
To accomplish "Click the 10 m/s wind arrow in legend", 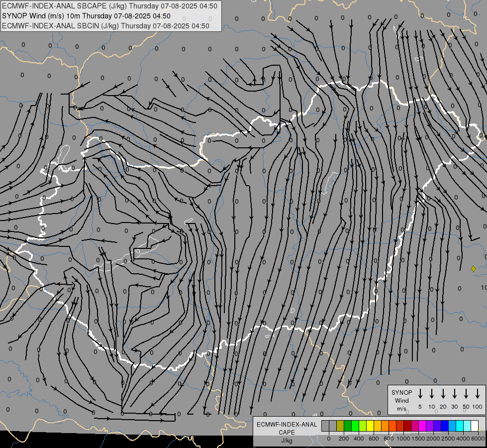I will pos(432,394).
